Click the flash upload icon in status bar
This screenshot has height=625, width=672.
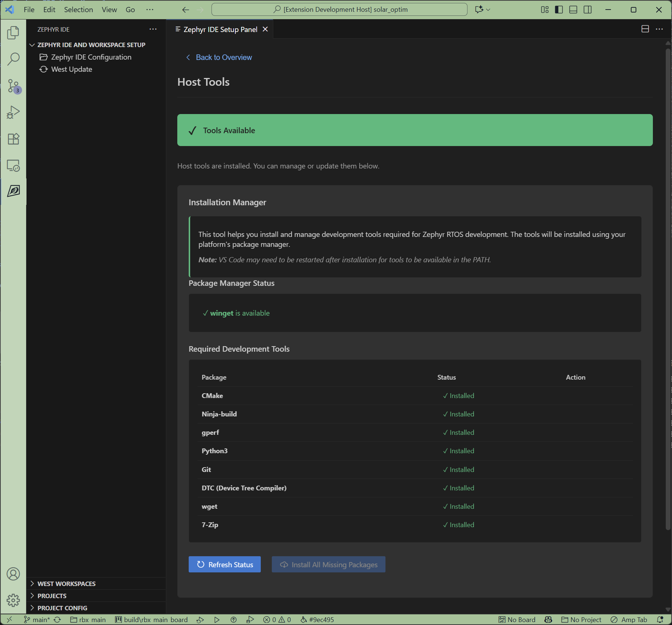tap(234, 619)
